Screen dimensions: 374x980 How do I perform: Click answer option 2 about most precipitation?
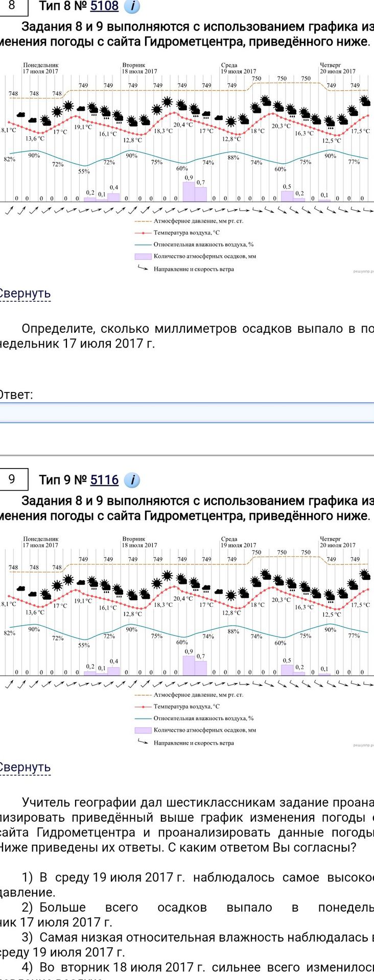(x=187, y=915)
